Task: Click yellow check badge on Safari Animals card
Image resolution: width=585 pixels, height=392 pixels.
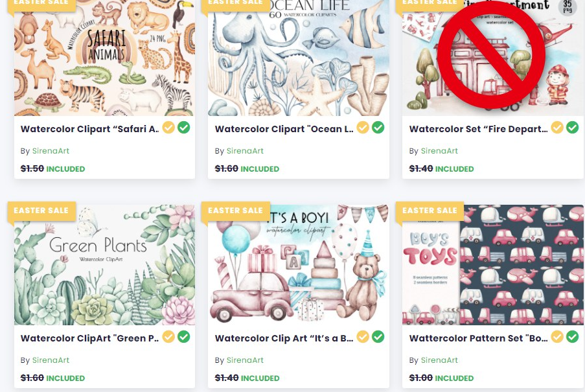Action: 168,128
